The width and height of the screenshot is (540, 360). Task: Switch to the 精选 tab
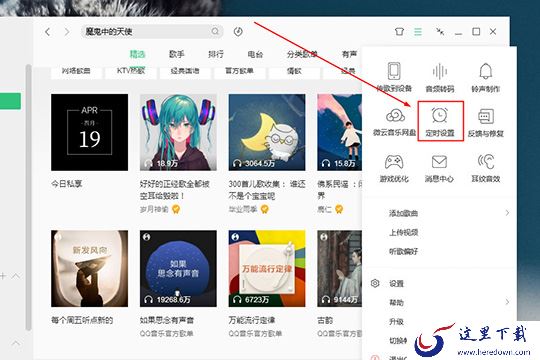pos(137,54)
